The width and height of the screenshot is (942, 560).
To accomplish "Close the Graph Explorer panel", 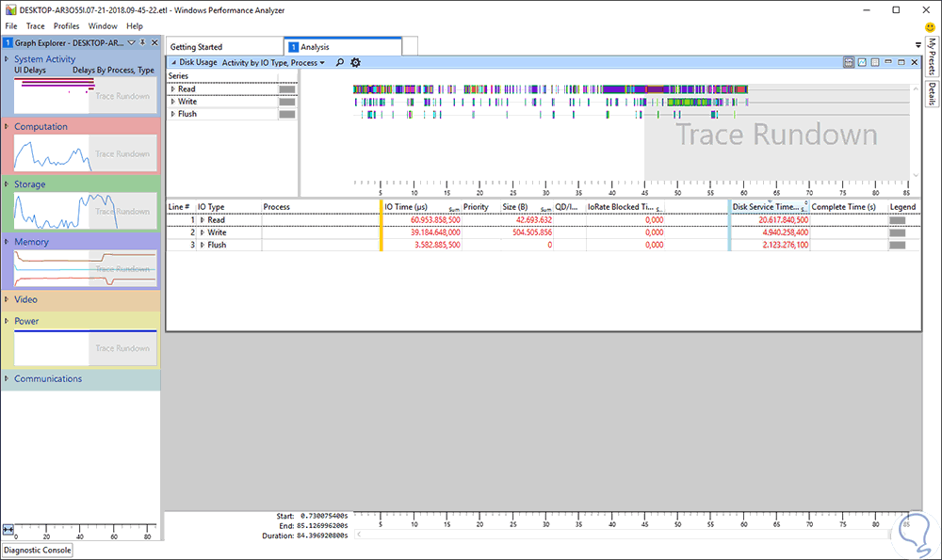I will 154,42.
